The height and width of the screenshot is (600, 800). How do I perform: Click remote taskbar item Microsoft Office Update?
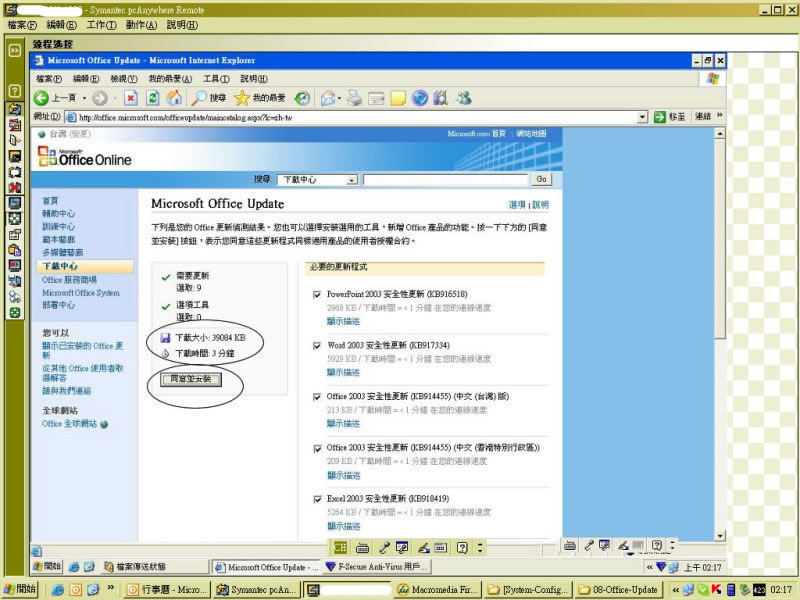pos(266,567)
